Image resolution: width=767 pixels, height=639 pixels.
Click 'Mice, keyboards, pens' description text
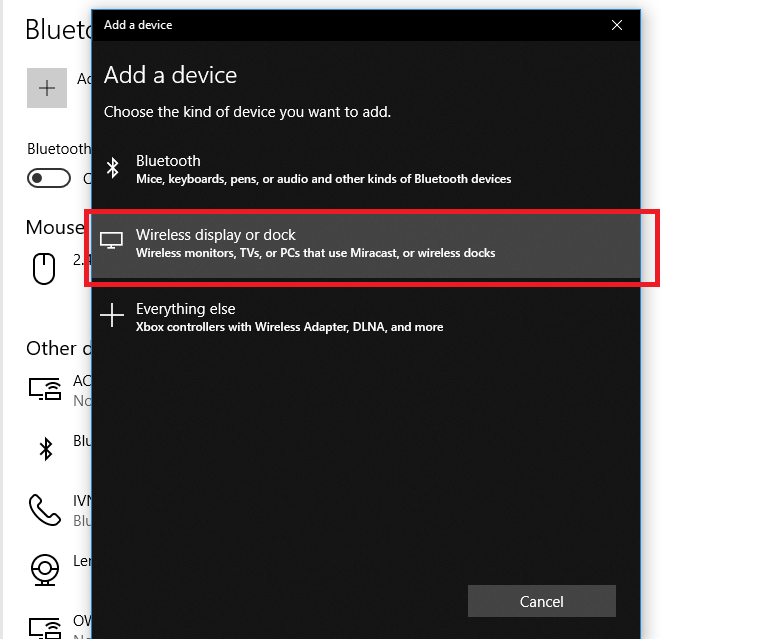point(323,179)
